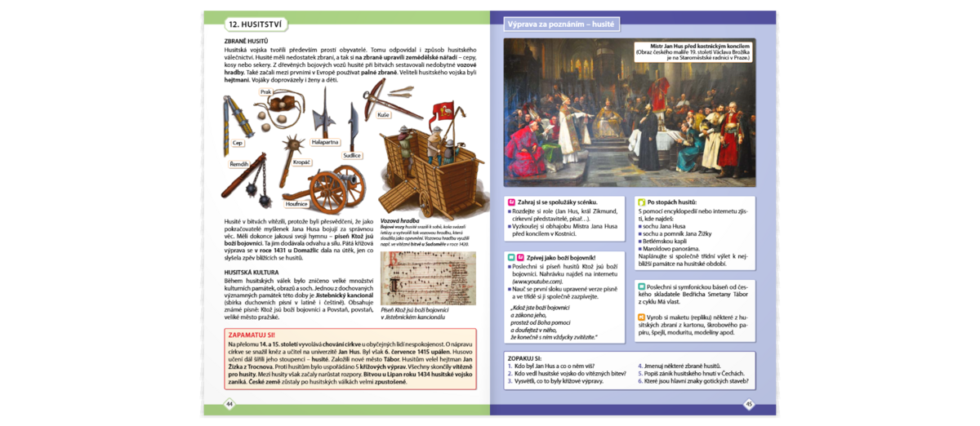Image resolution: width=980 pixels, height=426 pixels.
Task: Click the 'Vozová hradba' caption title
Action: [400, 221]
